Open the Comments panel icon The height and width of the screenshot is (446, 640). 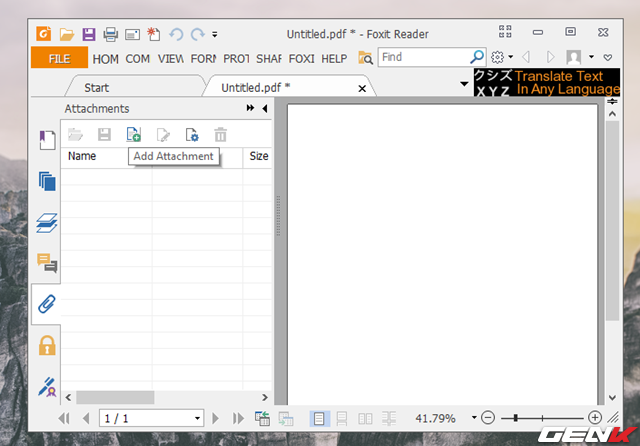pyautogui.click(x=47, y=263)
